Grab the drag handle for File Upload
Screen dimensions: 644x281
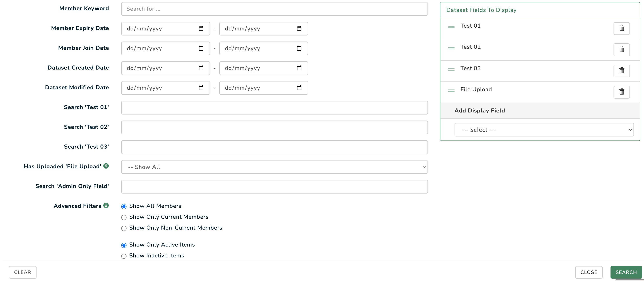pos(451,91)
